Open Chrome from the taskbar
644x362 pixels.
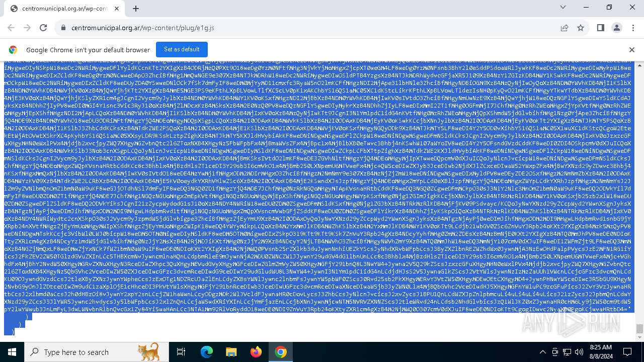281,352
